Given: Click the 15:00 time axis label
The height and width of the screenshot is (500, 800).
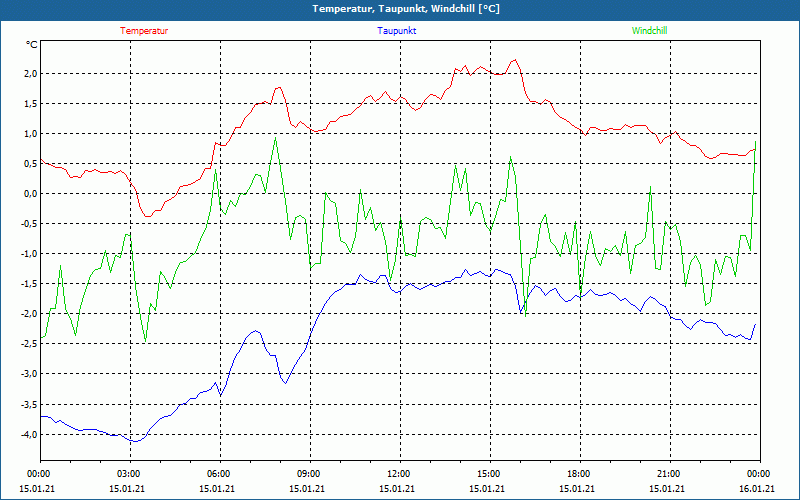Looking at the screenshot, I should click(488, 474).
